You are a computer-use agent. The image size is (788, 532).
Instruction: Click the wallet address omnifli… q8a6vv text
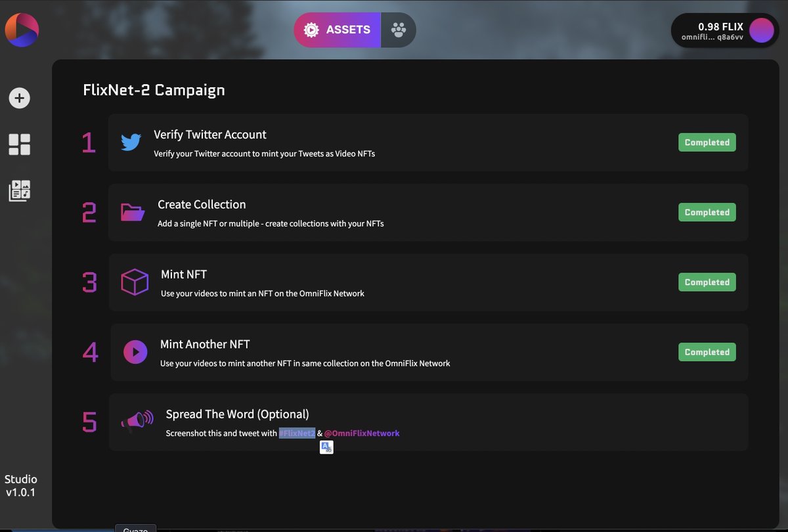pyautogui.click(x=712, y=37)
